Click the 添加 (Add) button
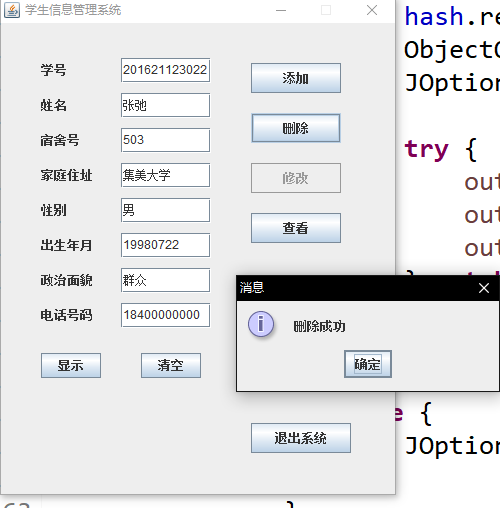This screenshot has height=508, width=500. pos(296,78)
